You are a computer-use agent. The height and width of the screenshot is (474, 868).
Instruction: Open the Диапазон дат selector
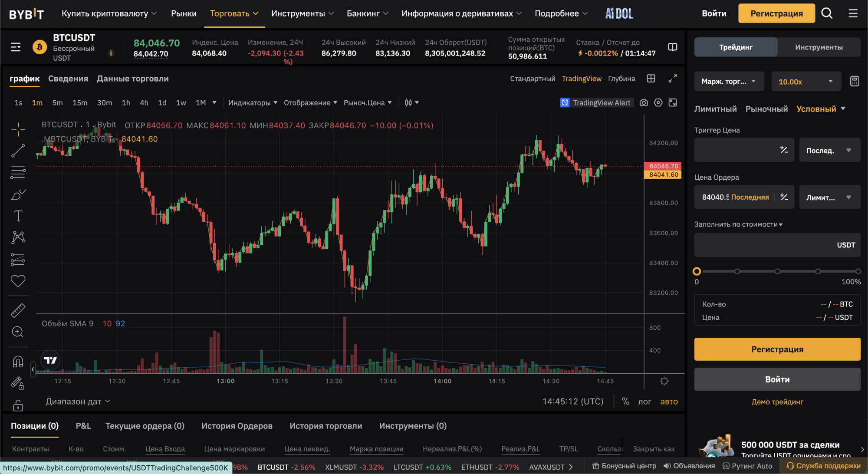78,402
